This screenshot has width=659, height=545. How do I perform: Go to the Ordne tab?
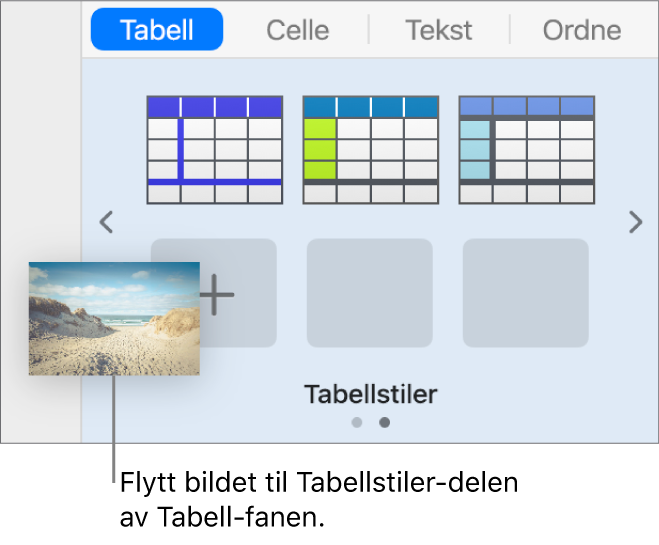pos(581,30)
